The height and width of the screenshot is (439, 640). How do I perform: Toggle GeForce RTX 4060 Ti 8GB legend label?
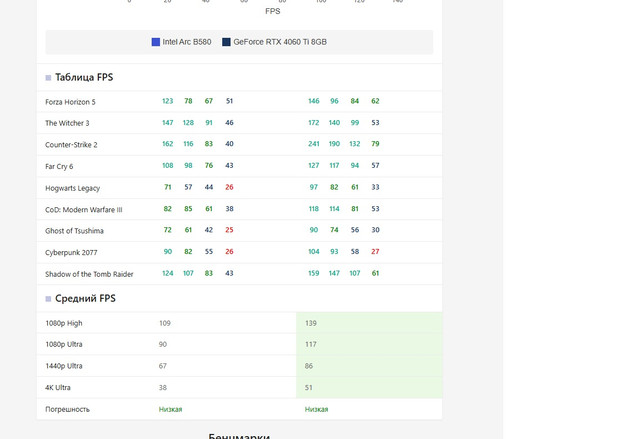coord(280,42)
